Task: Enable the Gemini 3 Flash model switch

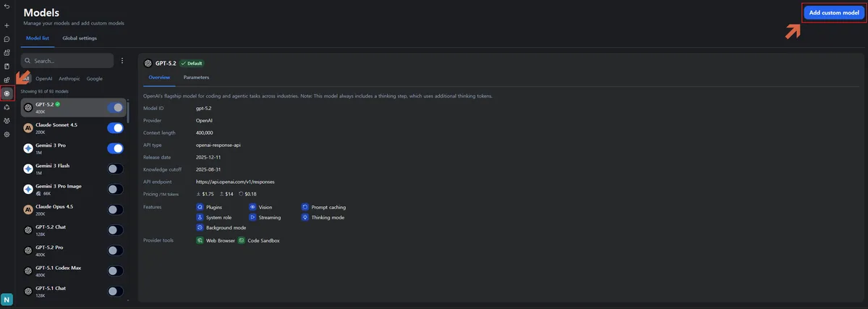Action: tap(115, 169)
